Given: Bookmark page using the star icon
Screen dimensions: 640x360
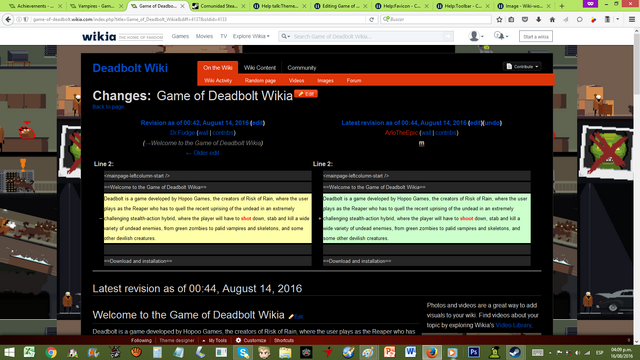Looking at the screenshot, I should 499,19.
